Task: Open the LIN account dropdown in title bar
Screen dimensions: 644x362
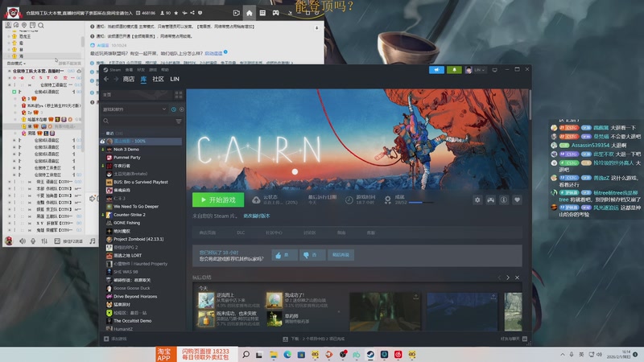Action: point(475,70)
